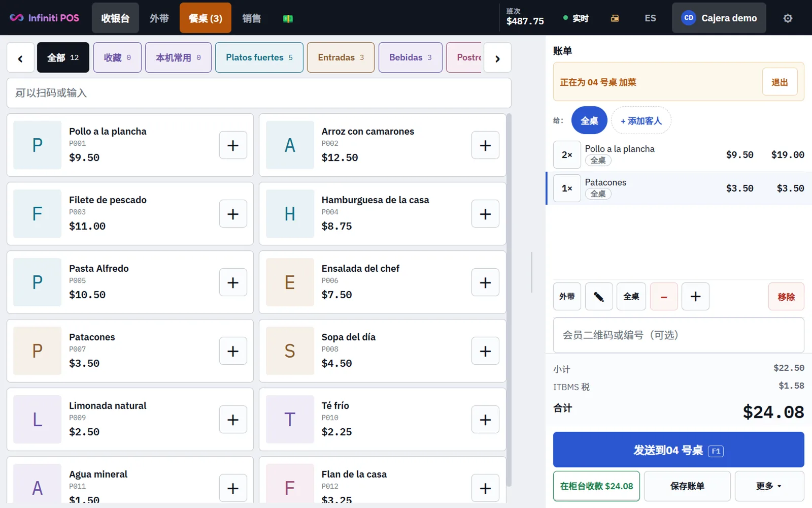Add Ensalada del chef with plus
Viewport: 812px width, 508px height.
[485, 282]
